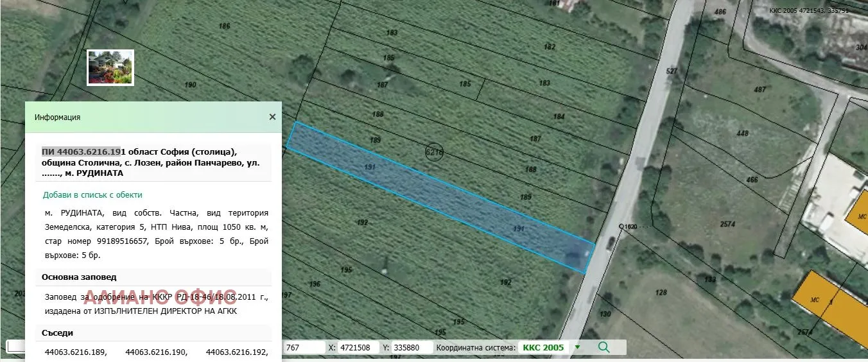This screenshot has width=868, height=362.
Task: Select parcel 487 on the map
Action: tap(760, 90)
